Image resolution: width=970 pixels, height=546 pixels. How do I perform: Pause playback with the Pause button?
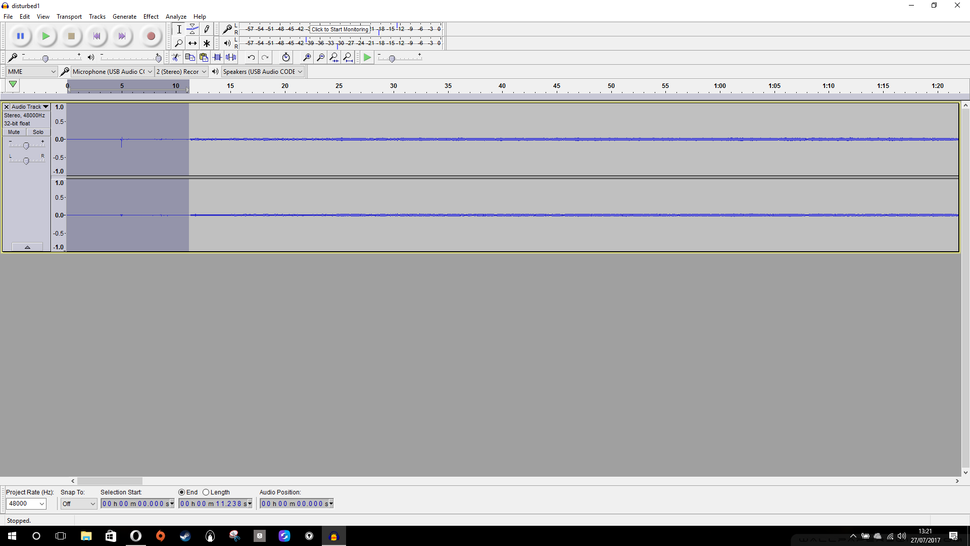point(20,36)
